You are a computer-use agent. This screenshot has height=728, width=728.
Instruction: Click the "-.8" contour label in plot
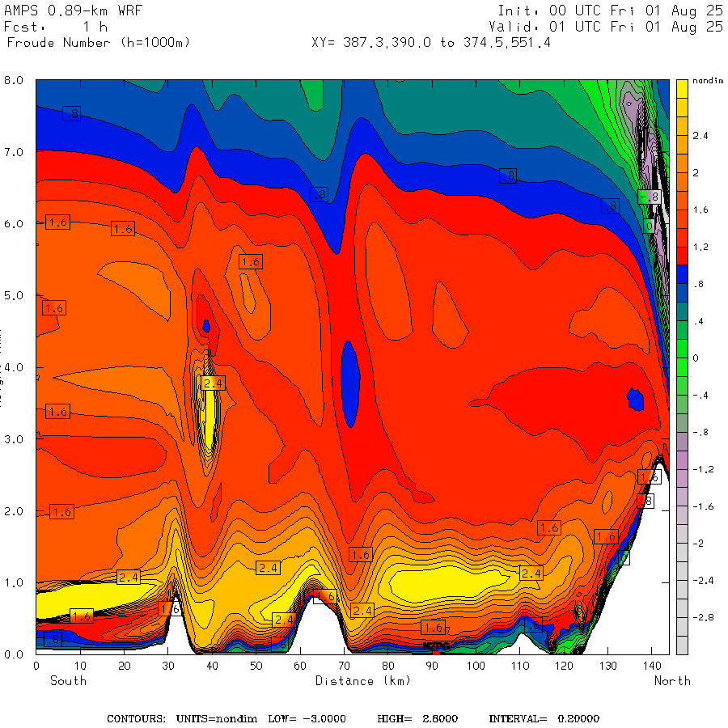pos(650,197)
